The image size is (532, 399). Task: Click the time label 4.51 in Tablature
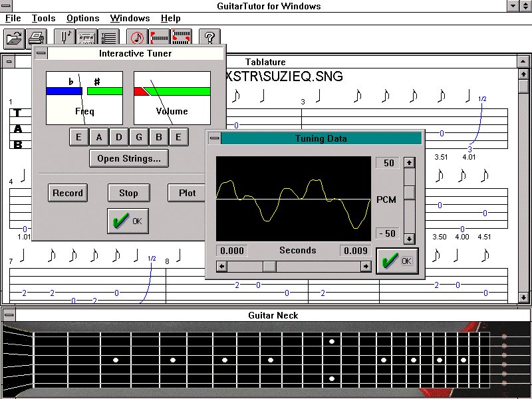(484, 237)
